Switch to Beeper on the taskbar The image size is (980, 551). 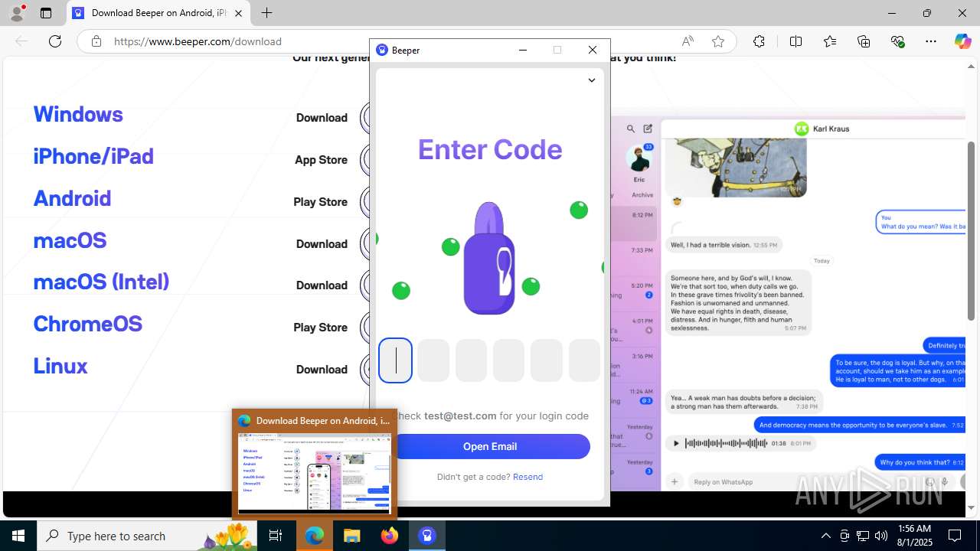pyautogui.click(x=426, y=536)
